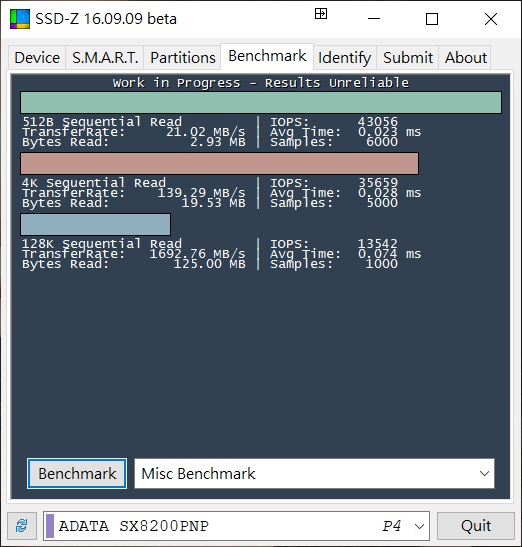This screenshot has height=547, width=522.
Task: Click the P4 label in drive selector
Action: 391,526
